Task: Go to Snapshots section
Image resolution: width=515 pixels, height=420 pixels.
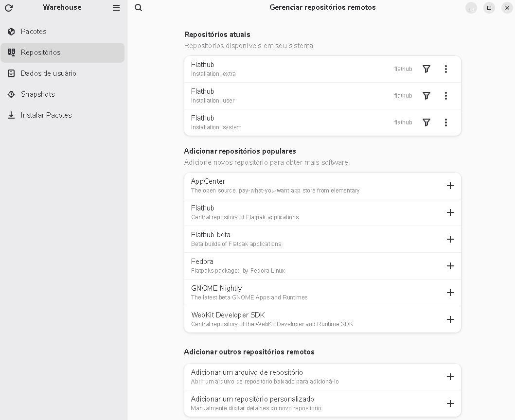Action: click(37, 94)
